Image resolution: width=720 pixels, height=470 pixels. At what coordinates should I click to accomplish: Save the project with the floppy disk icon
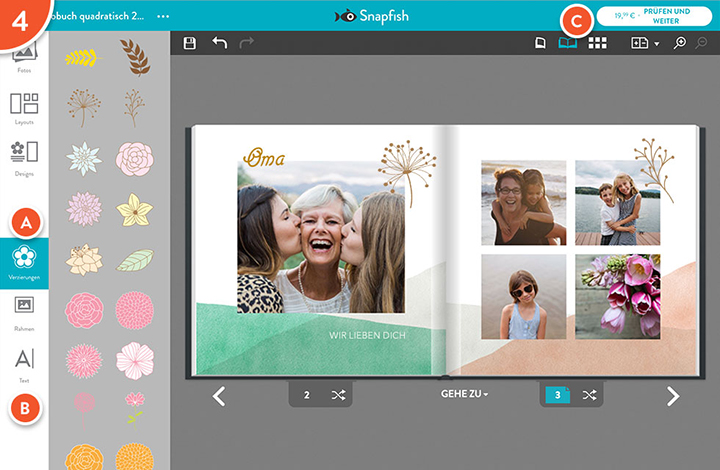click(190, 43)
